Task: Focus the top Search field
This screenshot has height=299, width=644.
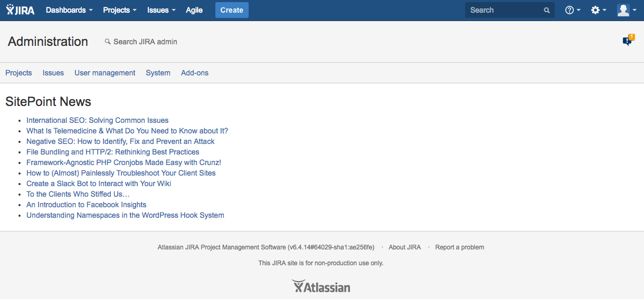Action: pos(510,10)
